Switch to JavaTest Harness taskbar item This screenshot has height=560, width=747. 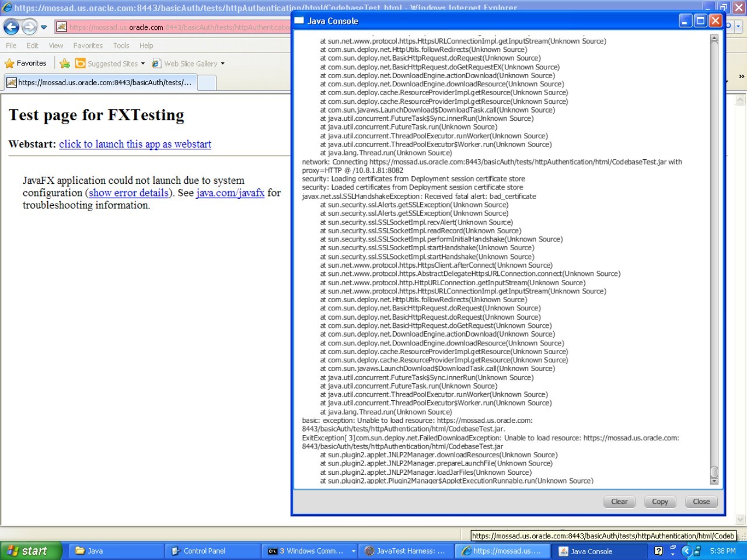(404, 551)
